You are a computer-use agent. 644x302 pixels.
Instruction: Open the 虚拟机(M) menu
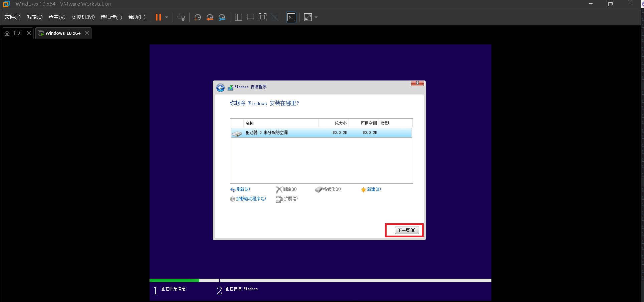pos(83,17)
